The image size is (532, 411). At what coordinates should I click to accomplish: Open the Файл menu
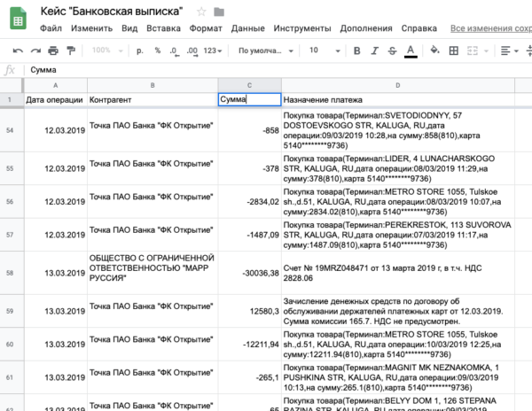tap(51, 28)
